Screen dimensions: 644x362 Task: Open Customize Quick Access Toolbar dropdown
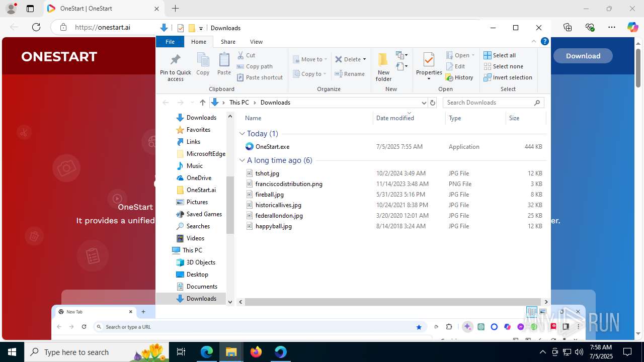pos(201,28)
